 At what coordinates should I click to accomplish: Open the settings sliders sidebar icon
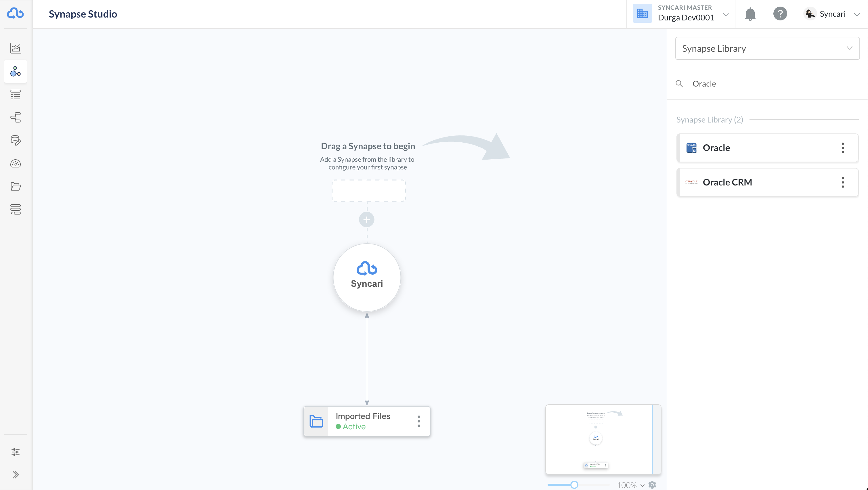pos(16,452)
